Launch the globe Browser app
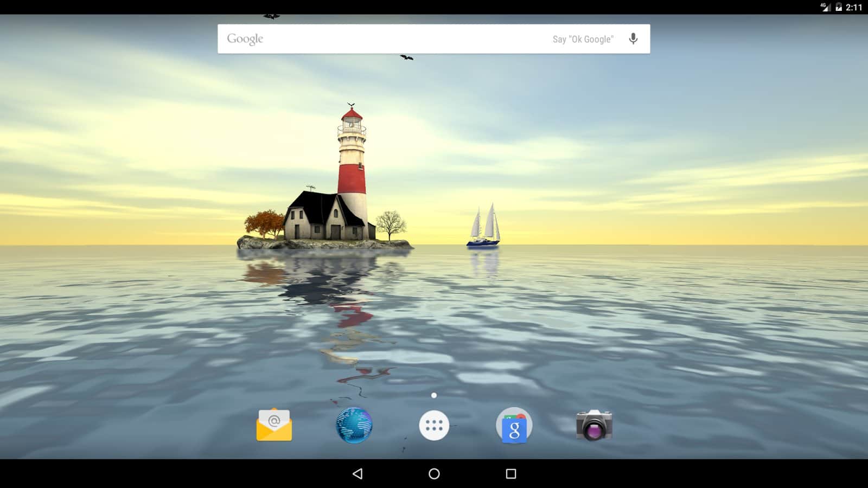This screenshot has height=488, width=868. 354,425
